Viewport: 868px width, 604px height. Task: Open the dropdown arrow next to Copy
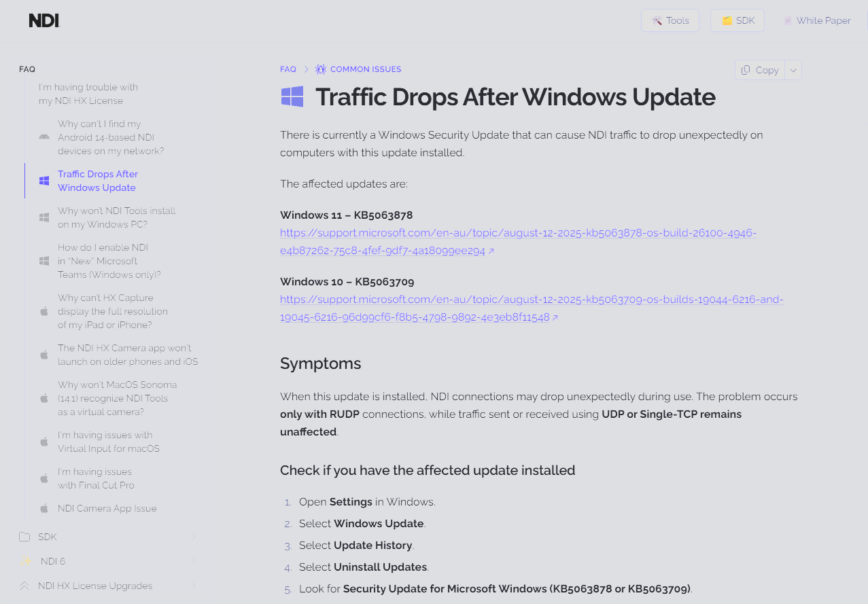793,70
